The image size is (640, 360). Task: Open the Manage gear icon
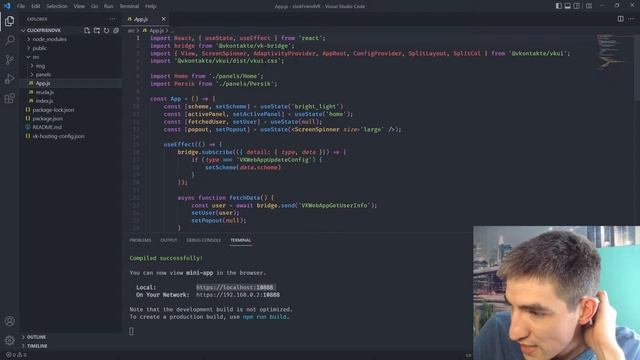click(9, 340)
